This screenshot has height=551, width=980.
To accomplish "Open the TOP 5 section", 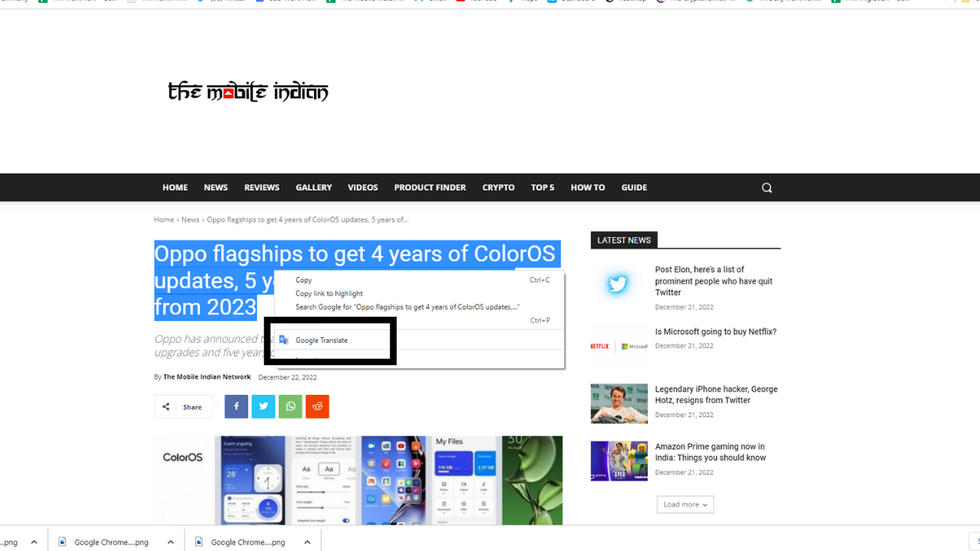I will coord(543,187).
